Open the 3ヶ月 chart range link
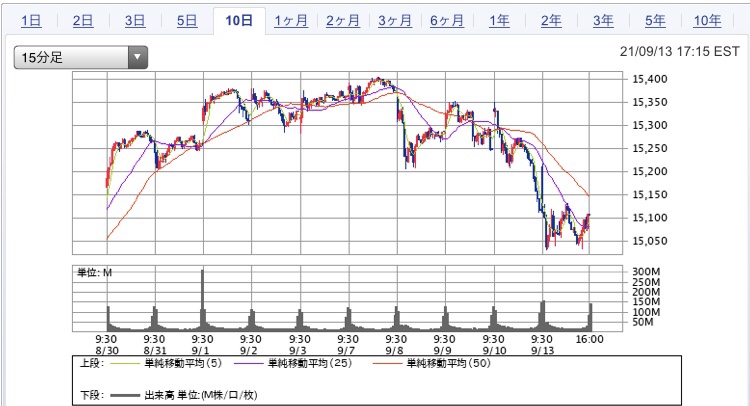Screen dimensions: 750x406 [x=395, y=21]
